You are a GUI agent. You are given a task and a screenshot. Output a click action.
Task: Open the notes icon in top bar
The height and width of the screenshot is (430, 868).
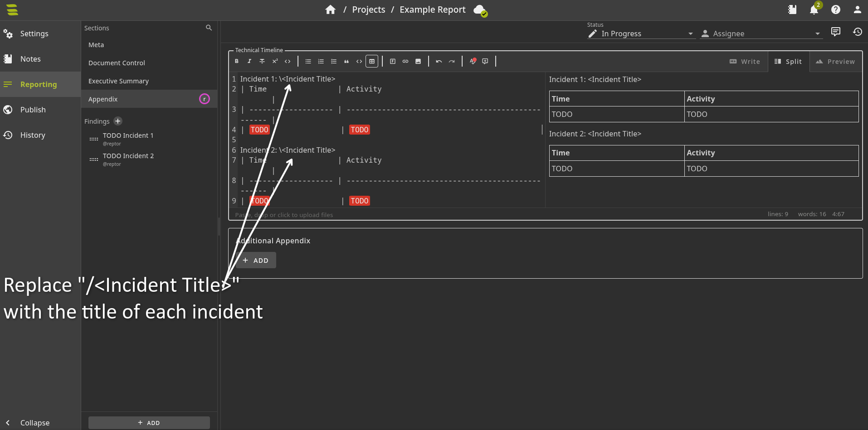pyautogui.click(x=792, y=10)
